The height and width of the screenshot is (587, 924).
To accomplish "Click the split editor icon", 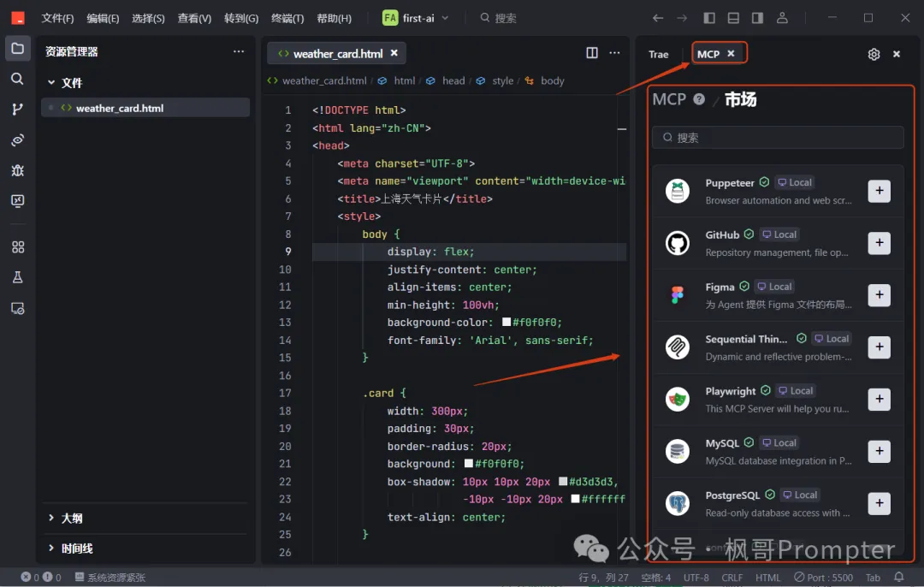I will pos(592,53).
